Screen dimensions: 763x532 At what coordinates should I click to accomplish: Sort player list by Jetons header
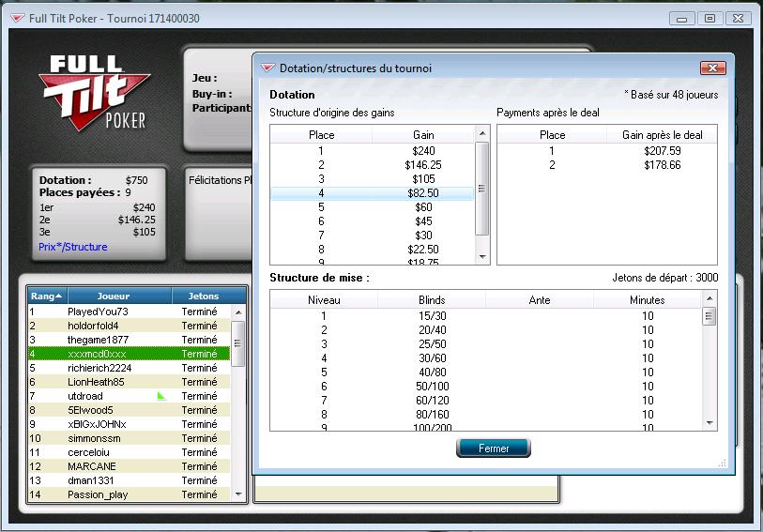[x=208, y=296]
